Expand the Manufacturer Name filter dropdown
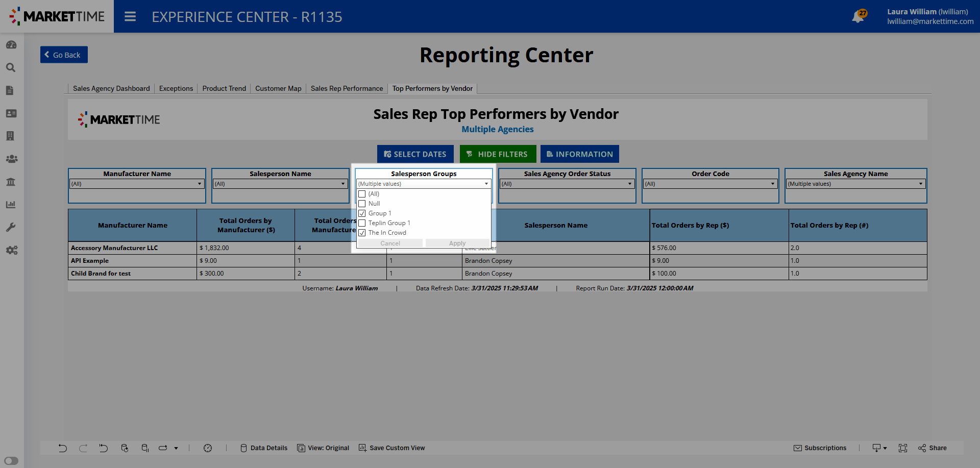The width and height of the screenshot is (980, 468). pyautogui.click(x=137, y=184)
